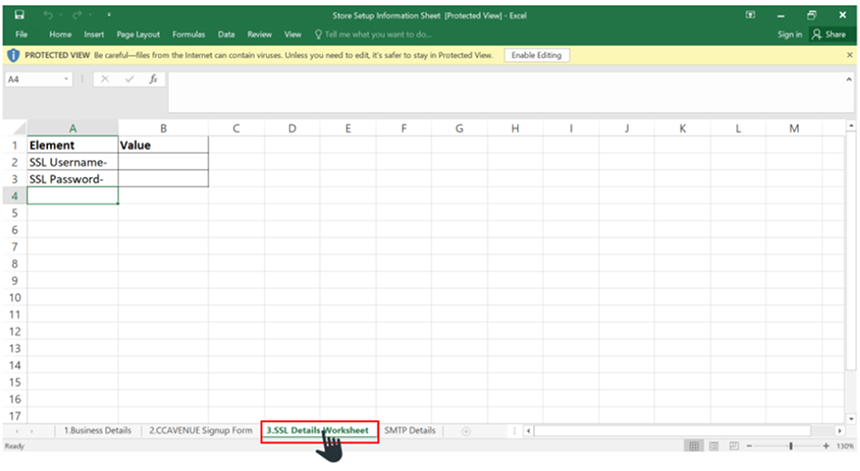Click the Save icon in title bar
Viewport: 860px width, 471px height.
coord(19,16)
